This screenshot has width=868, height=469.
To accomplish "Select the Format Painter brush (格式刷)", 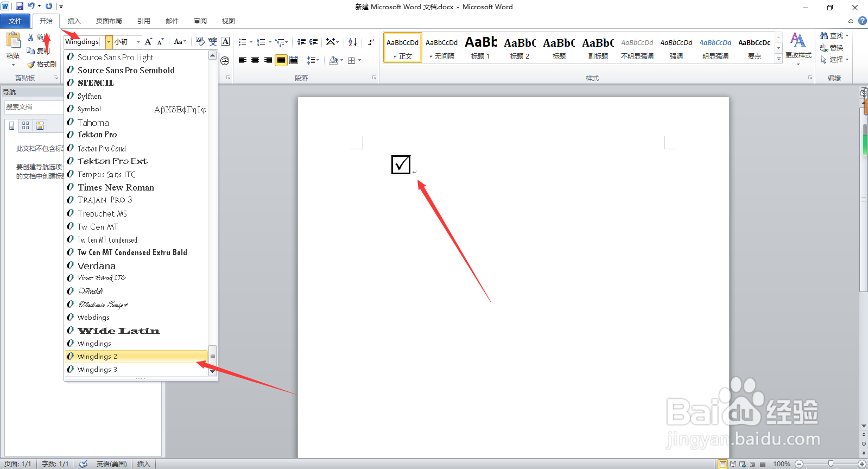I will [42, 64].
